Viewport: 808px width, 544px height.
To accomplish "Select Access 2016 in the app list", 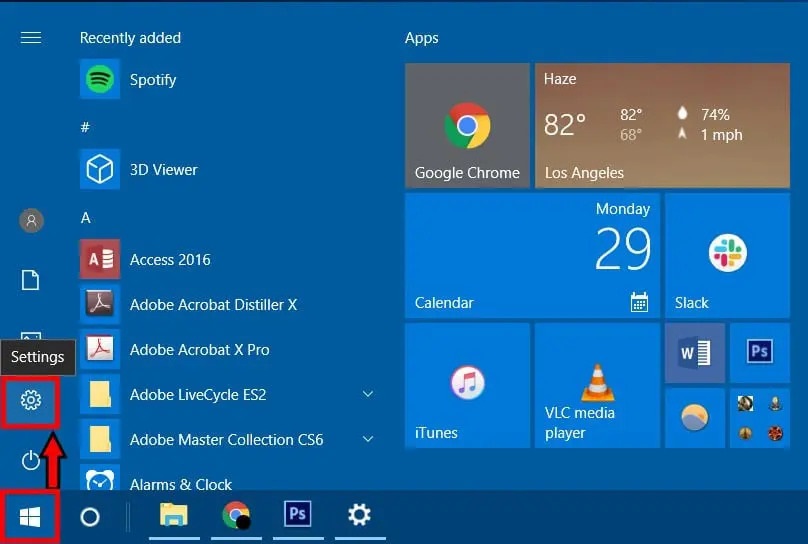I will point(170,260).
